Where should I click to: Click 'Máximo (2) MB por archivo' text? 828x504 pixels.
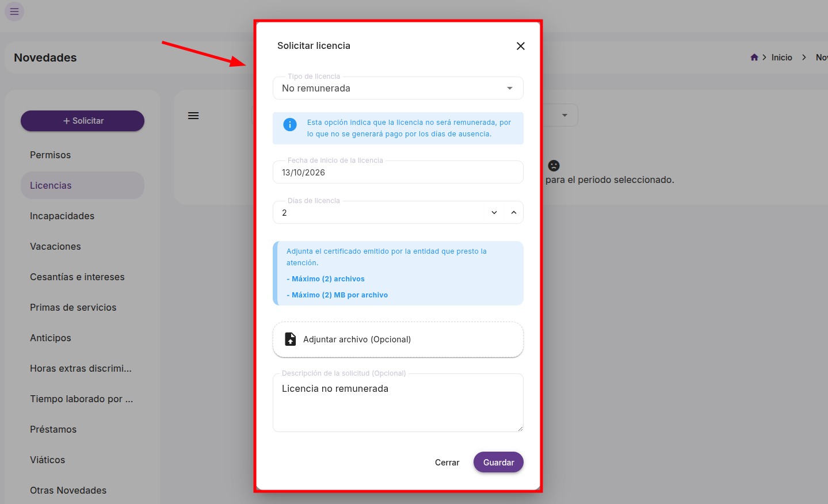[x=339, y=295]
